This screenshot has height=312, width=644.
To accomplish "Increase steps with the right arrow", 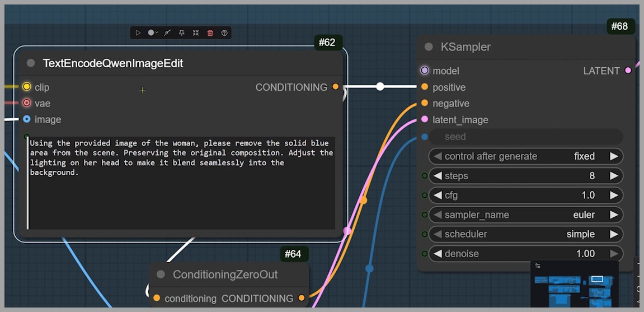I will (x=614, y=176).
